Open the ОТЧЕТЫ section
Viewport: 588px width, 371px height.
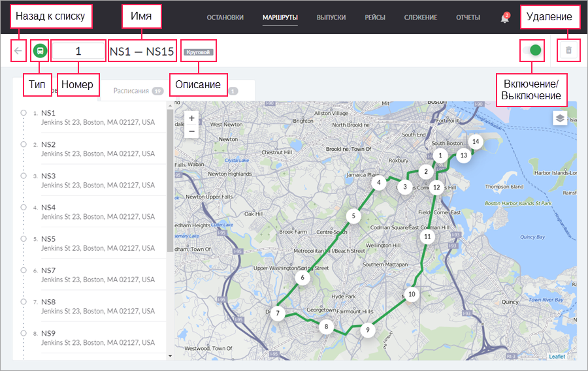coord(468,17)
